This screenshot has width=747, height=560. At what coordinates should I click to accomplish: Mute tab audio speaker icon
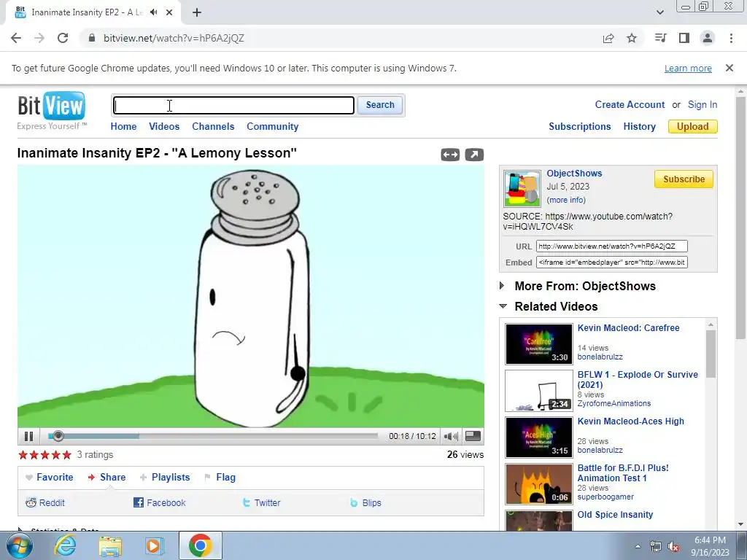tap(153, 12)
